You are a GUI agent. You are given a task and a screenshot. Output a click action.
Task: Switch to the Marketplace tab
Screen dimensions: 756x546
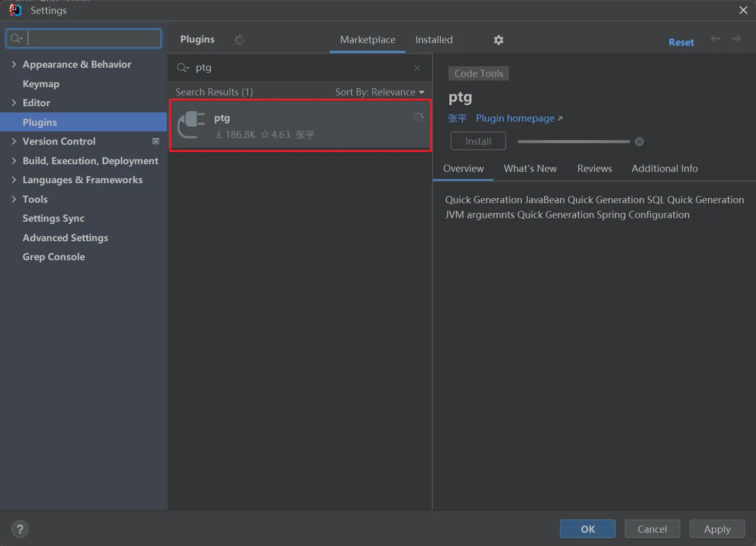[x=368, y=40]
